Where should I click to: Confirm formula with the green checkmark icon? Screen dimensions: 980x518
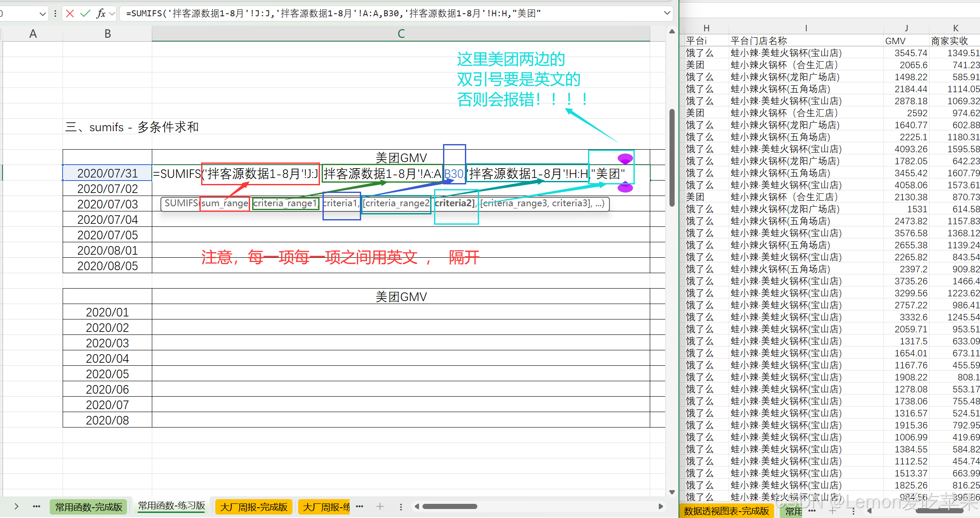point(85,13)
